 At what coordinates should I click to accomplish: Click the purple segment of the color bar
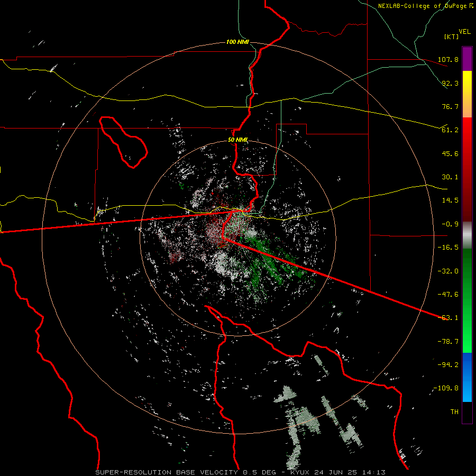click(x=467, y=59)
